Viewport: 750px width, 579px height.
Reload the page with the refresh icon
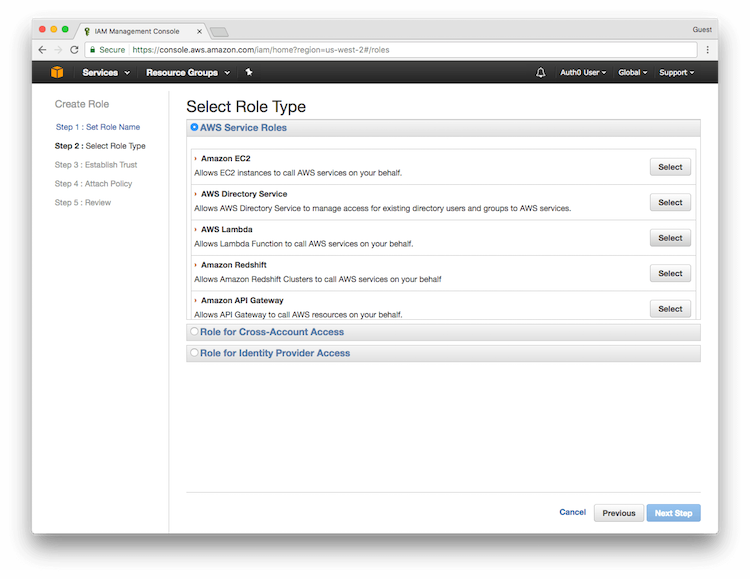74,50
